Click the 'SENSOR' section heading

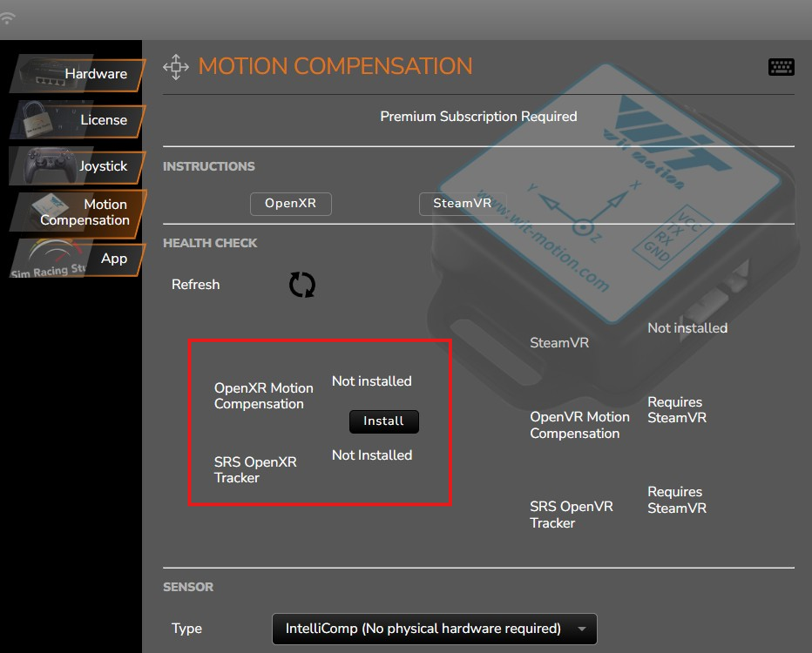pyautogui.click(x=188, y=588)
